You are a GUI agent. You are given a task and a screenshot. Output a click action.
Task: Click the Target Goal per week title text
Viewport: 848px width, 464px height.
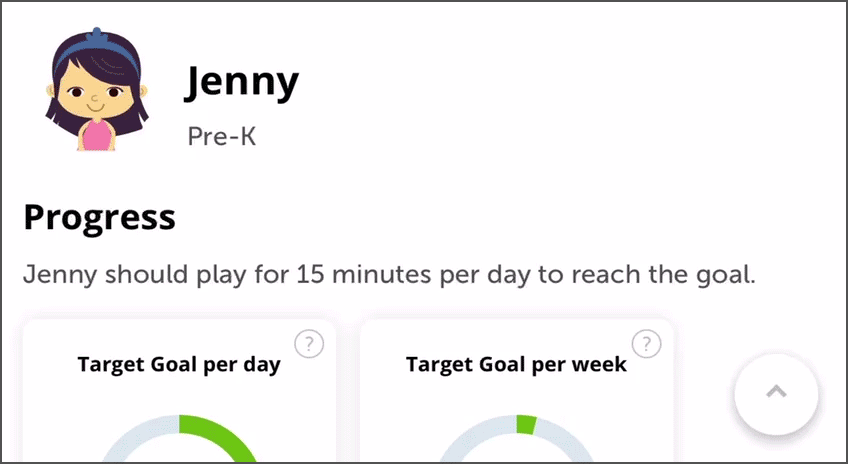pos(516,365)
